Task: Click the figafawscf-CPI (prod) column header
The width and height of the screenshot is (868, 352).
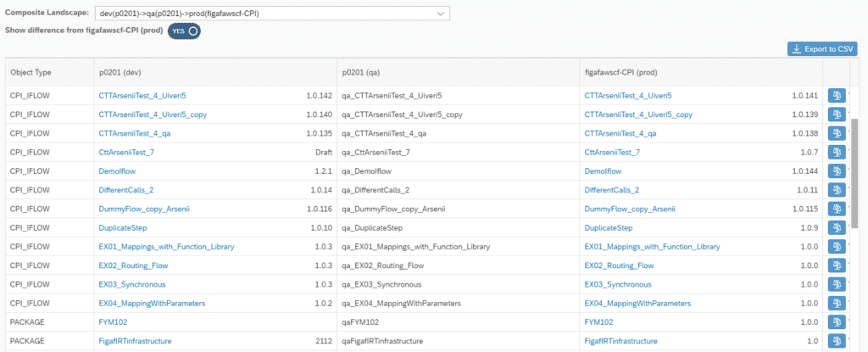Action: [x=701, y=73]
